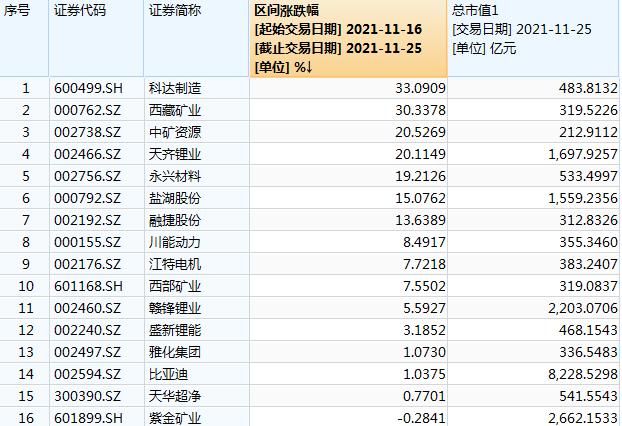
Task: Select stock code 300390.SZ
Action: (x=87, y=396)
